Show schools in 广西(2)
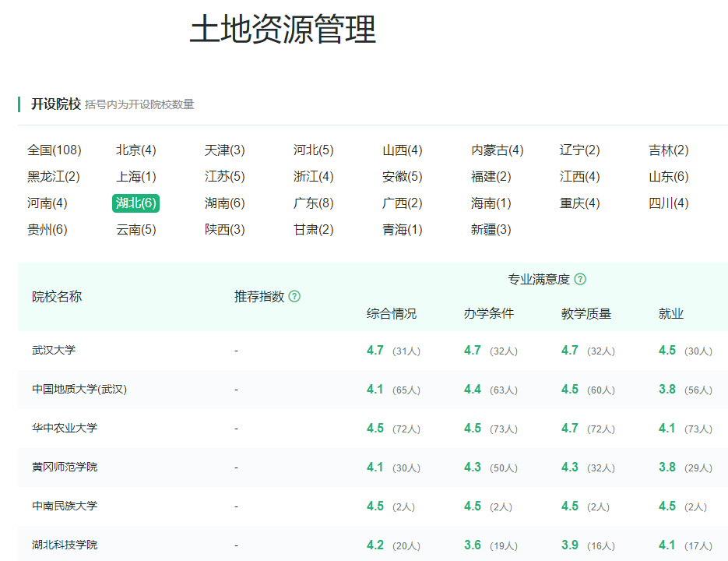 (x=402, y=203)
